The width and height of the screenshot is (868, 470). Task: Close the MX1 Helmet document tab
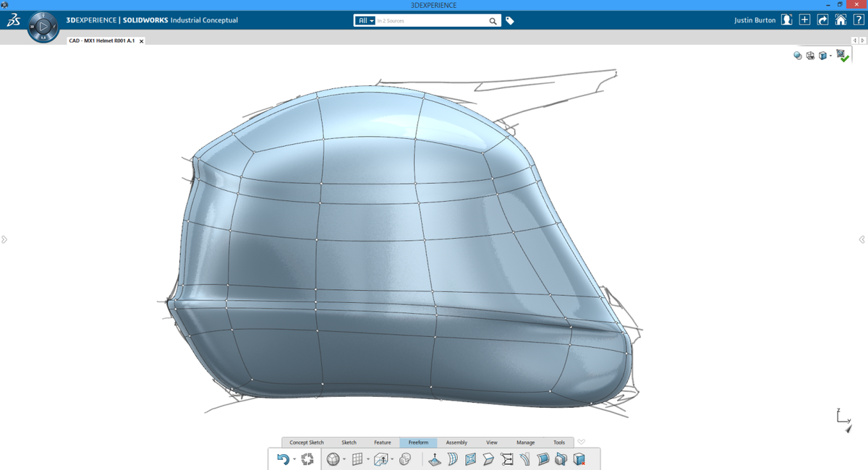click(x=141, y=41)
